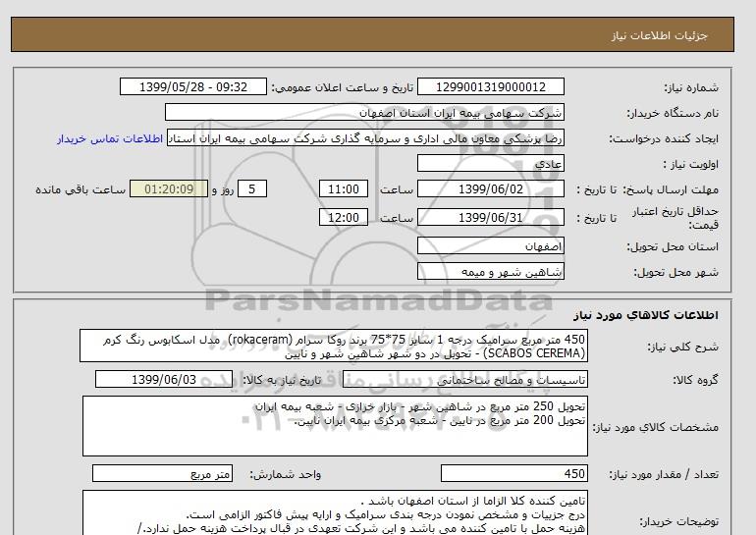Click the label حداقل تاریخ اعتبار قیمت
Image resolution: width=756 pixels, height=535 pixels.
pos(675,218)
